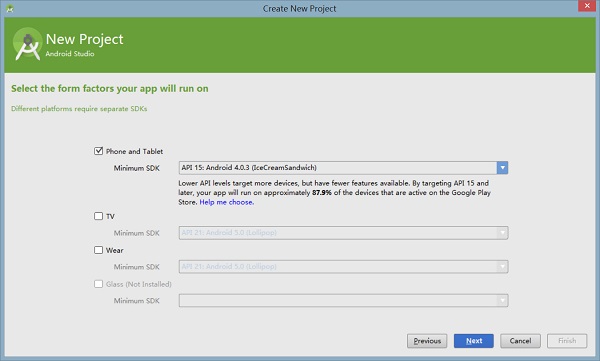
Task: Click the Android Studio logo in the header
Action: click(x=27, y=44)
